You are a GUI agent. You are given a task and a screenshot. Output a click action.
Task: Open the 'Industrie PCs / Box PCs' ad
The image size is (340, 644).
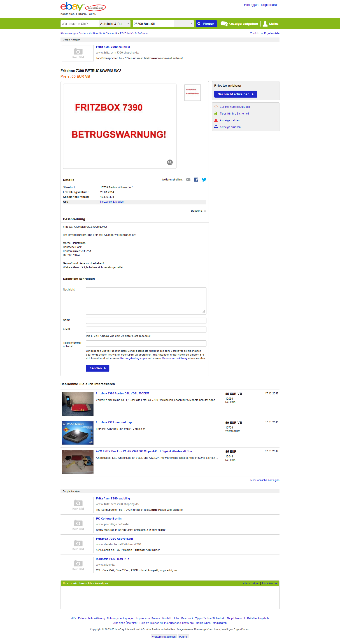[x=112, y=559]
